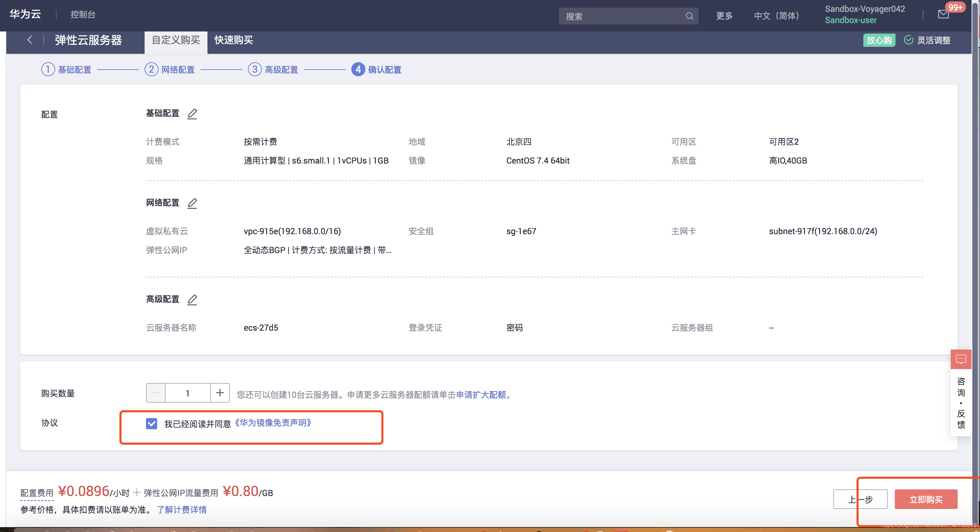
Task: Click the ¥0.0896 price
Action: click(x=84, y=491)
